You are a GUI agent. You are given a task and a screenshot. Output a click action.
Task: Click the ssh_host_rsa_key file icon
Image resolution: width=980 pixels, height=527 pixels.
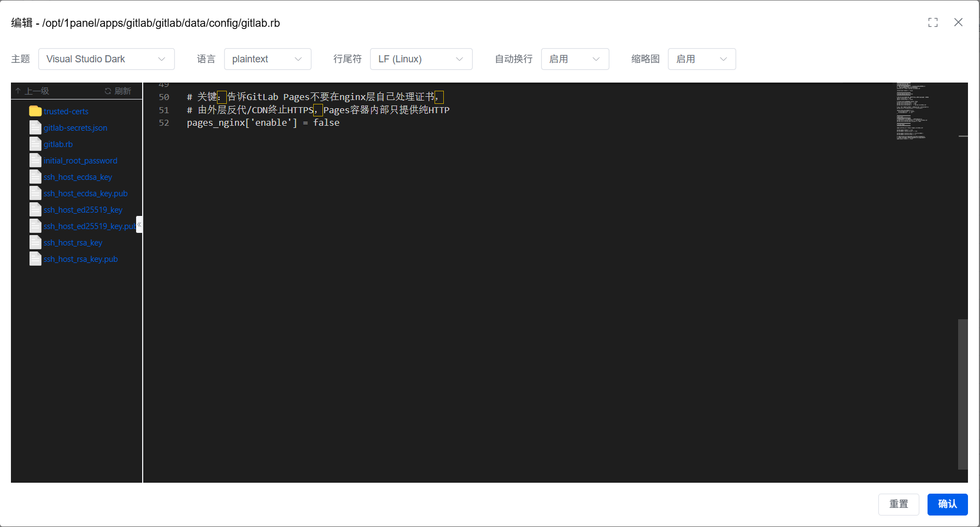click(x=36, y=242)
